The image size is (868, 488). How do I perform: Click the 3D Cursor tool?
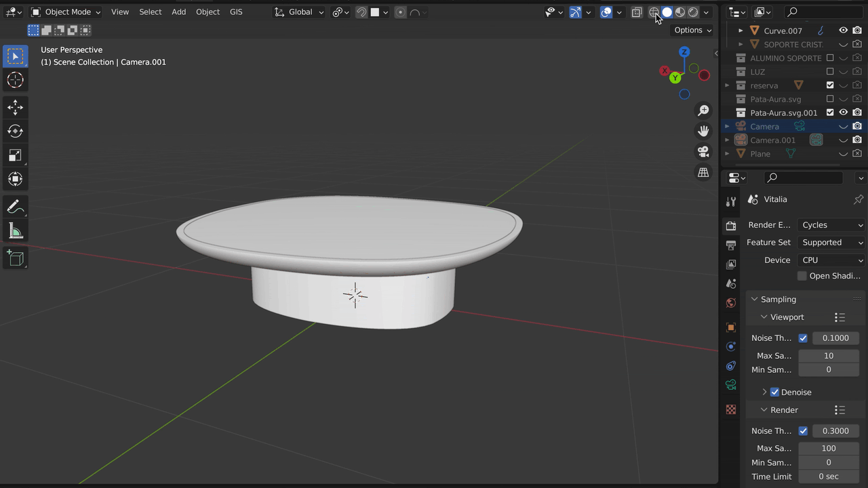click(15, 80)
